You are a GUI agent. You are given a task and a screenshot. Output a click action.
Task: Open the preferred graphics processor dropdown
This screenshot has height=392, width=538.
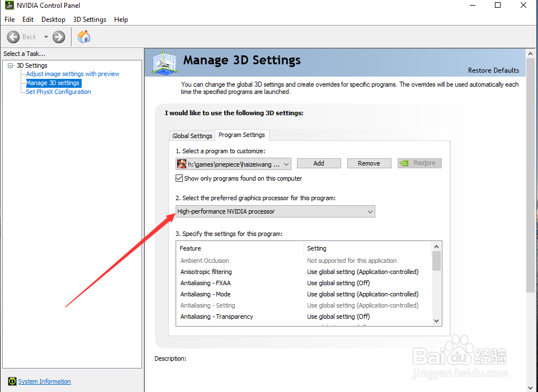[275, 211]
